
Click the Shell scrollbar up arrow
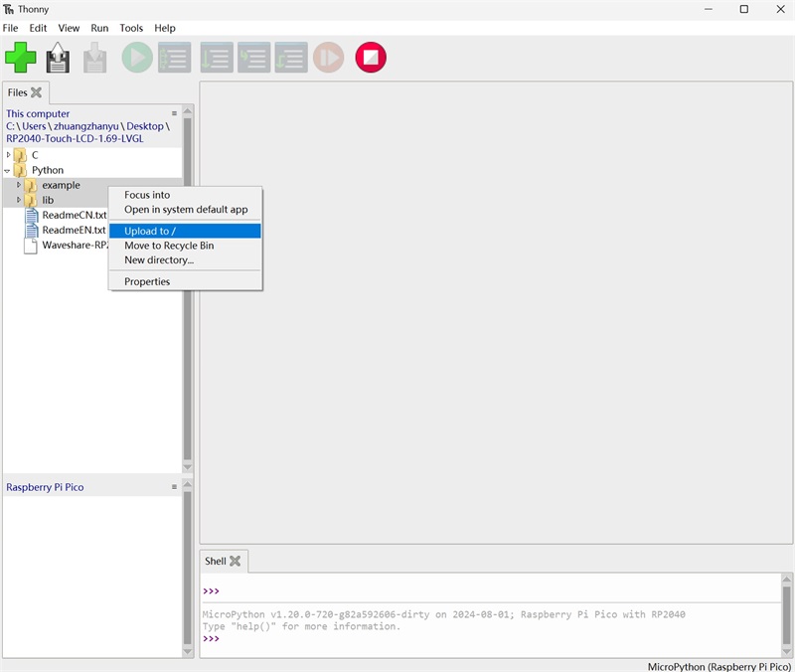click(786, 580)
